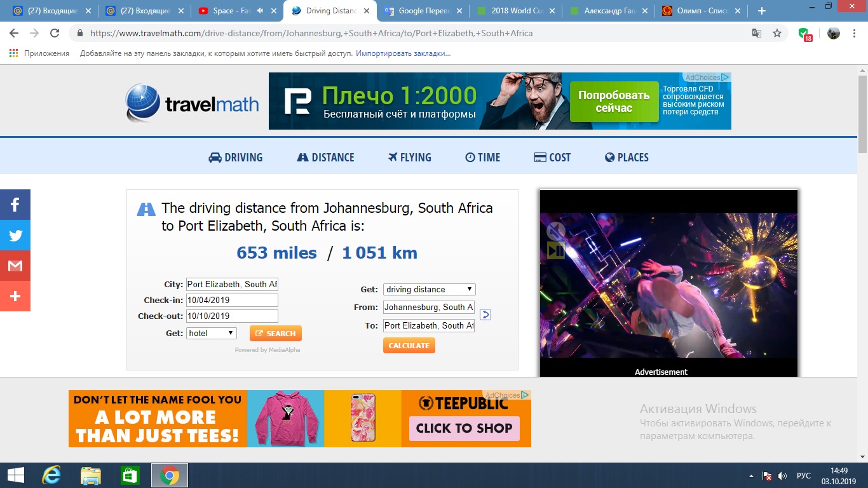The width and height of the screenshot is (868, 488).
Task: Share page via Facebook sidebar icon
Action: click(x=15, y=205)
